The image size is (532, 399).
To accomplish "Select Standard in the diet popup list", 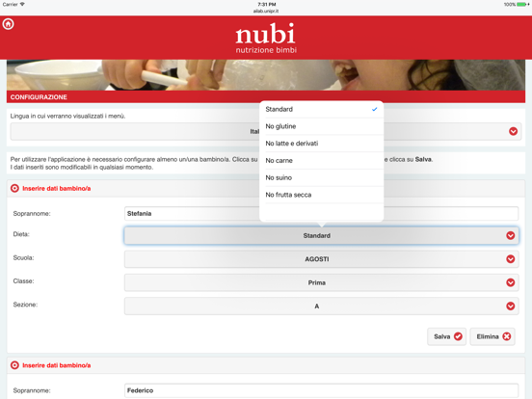I will pyautogui.click(x=321, y=109).
